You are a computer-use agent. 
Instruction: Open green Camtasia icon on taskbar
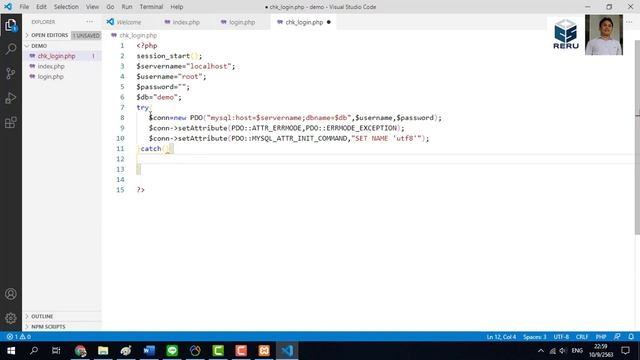point(218,351)
